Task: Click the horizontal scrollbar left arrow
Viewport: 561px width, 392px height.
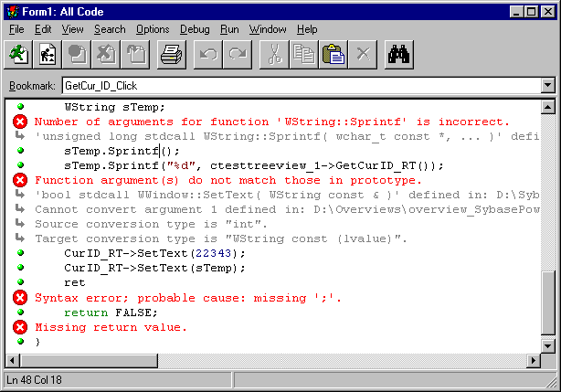Action: 13,360
